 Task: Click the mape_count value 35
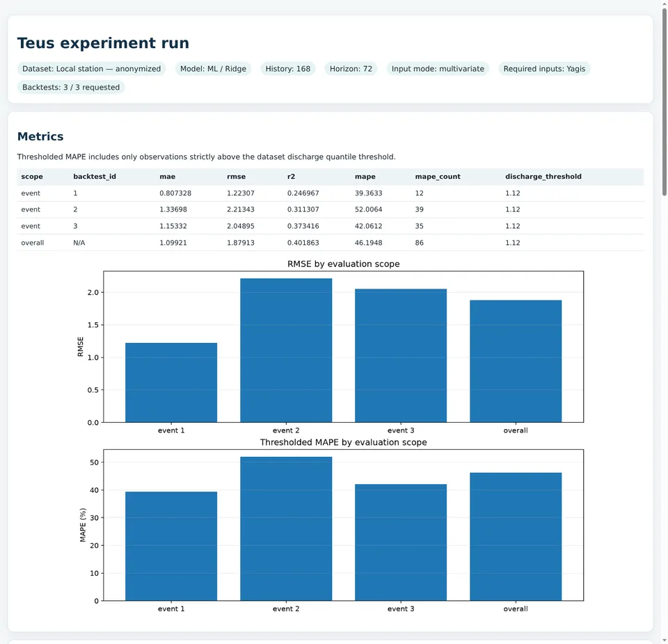pos(419,226)
